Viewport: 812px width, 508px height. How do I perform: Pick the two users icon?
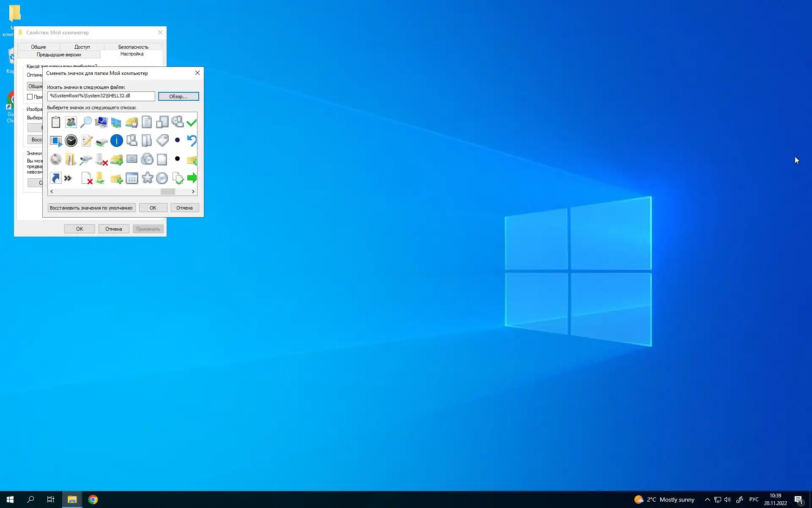pyautogui.click(x=71, y=122)
